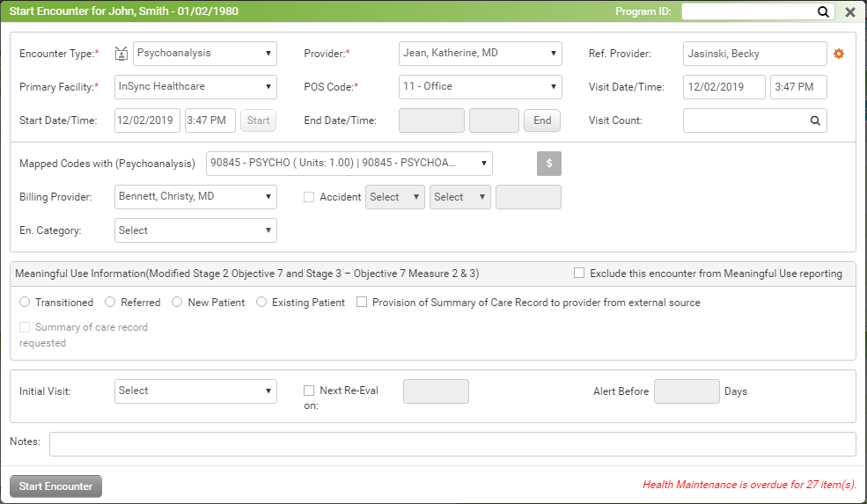Click the dollar sign billing icon

pyautogui.click(x=549, y=164)
